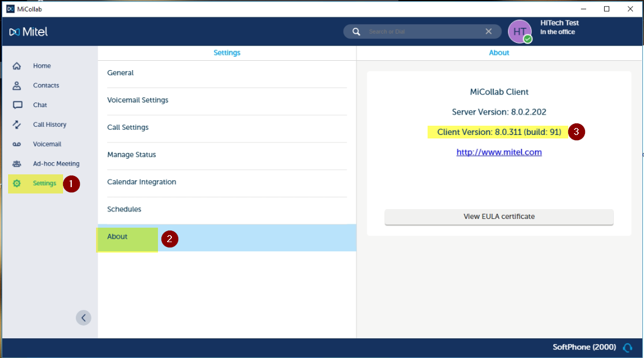Select Voicemail Settings option
Screen dimensions: 644x358
[138, 100]
